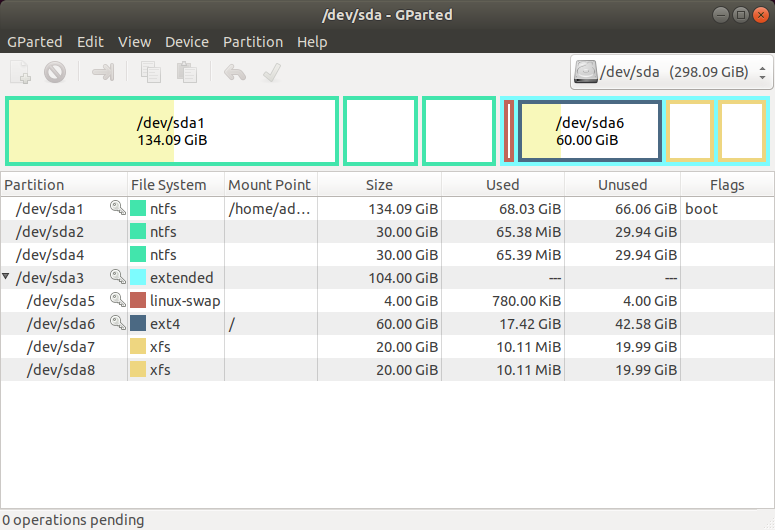Open the GParted menu

point(35,42)
